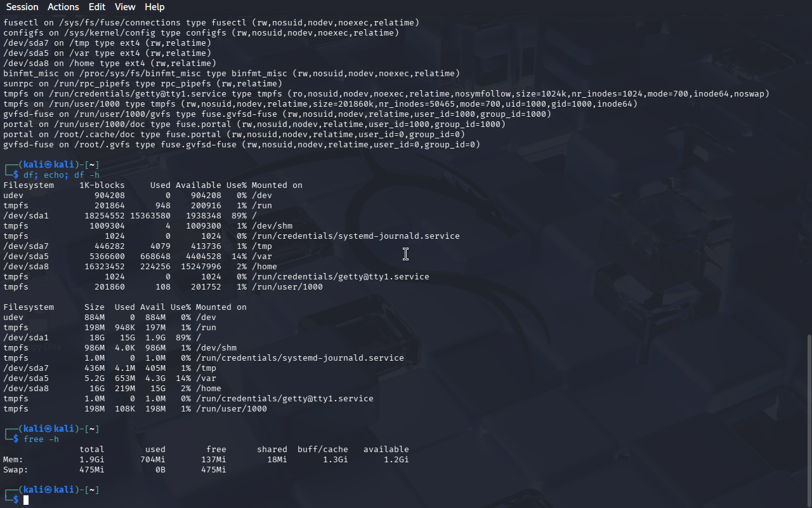812x508 pixels.
Task: Click the 'df; echo; df -h' command
Action: [62, 175]
